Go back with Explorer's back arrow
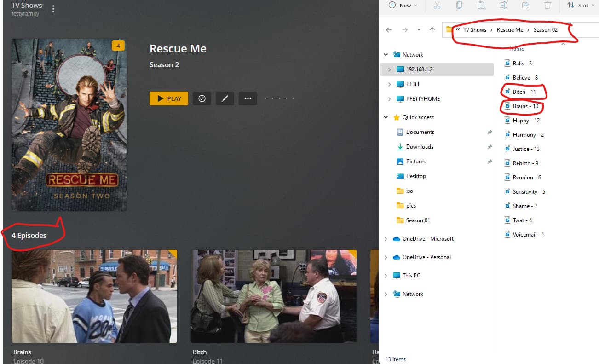 (x=389, y=30)
